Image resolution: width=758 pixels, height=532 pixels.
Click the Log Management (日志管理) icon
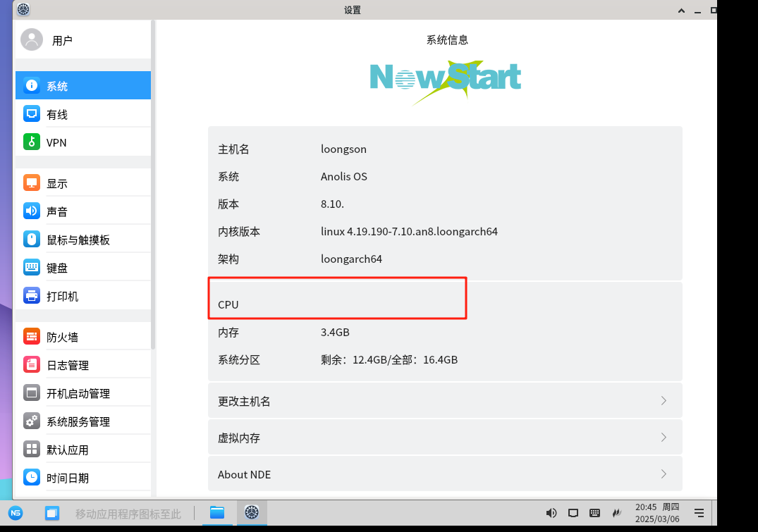tap(31, 365)
